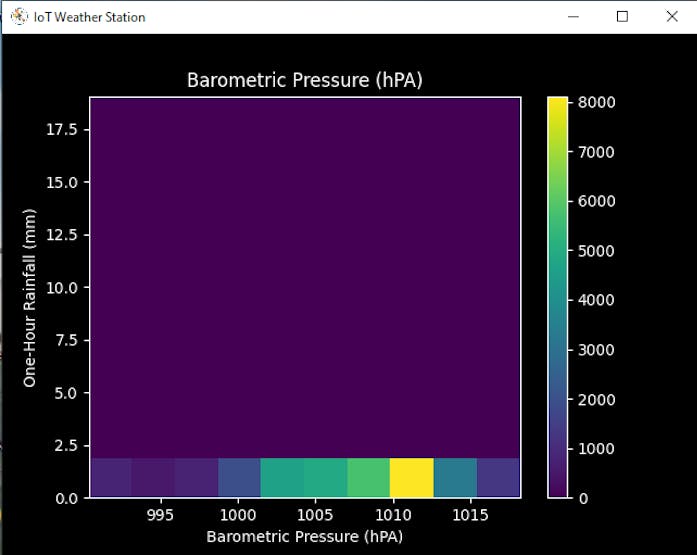Click the x-axis label 'Barometric Pressure (hPA)'
Viewport: 697px width, 555px height.
pos(305,537)
